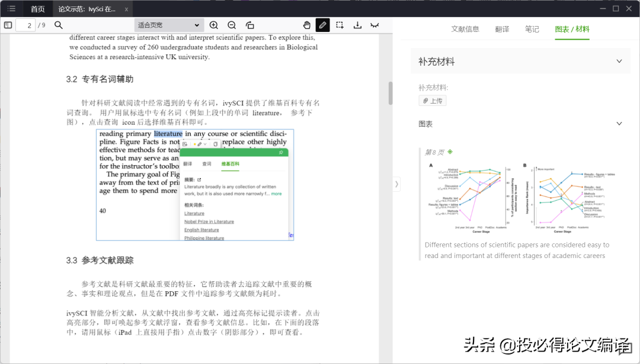This screenshot has width=640, height=364.
Task: Click the figure caption 'Different sections of scientific papers'
Action: pos(517,250)
